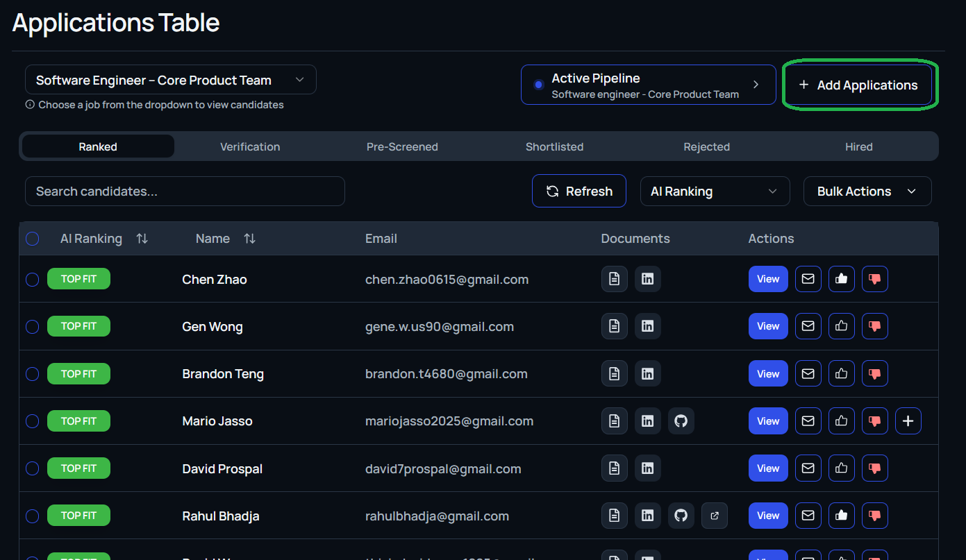Switch to the Pre-Screened tab
966x560 pixels.
click(x=402, y=146)
